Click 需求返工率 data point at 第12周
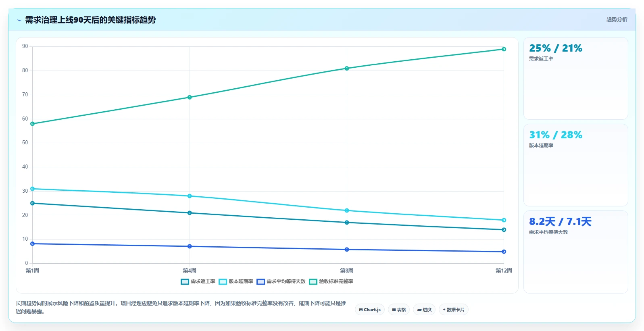Image resolution: width=644 pixels, height=331 pixels. [504, 230]
